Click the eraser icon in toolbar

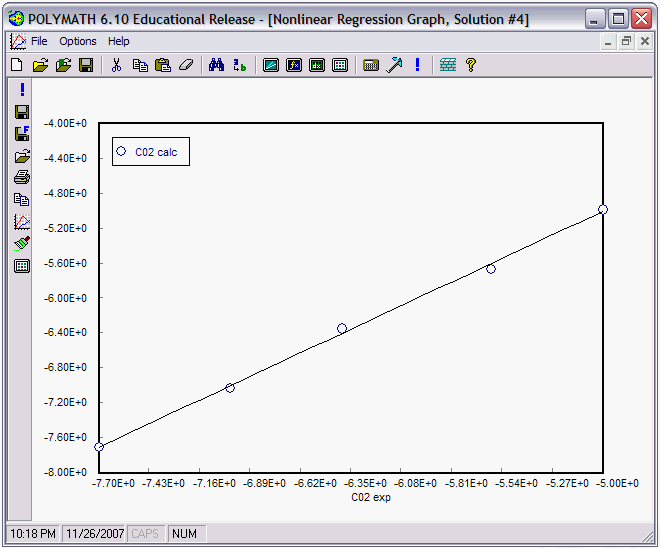tap(185, 65)
